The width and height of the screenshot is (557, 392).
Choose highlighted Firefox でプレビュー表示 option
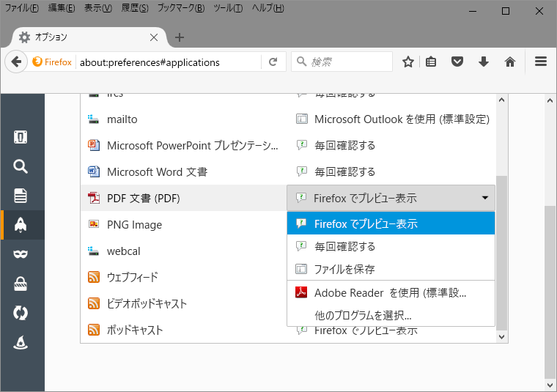391,223
